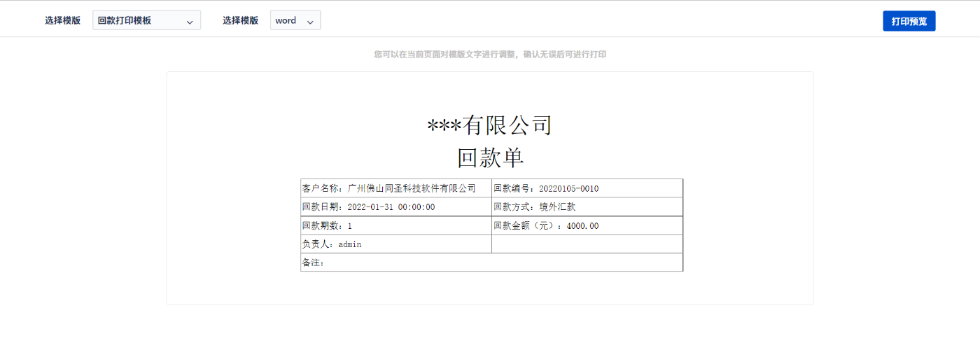
Task: Click the 回款方式 境外汇款 cell
Action: coord(587,207)
